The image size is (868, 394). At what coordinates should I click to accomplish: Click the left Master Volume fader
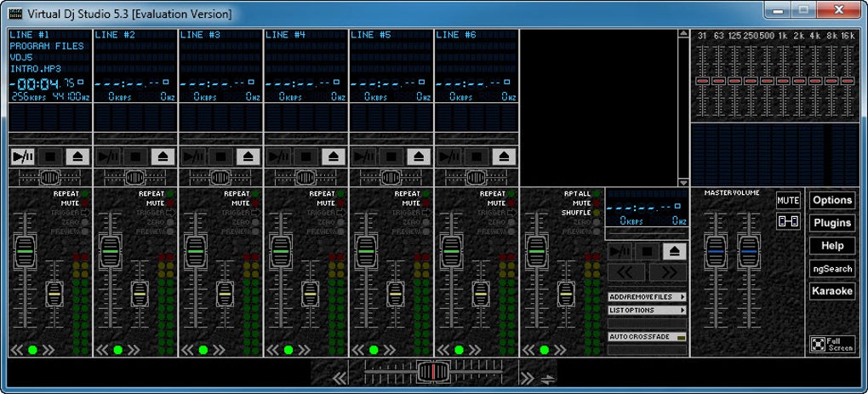point(715,252)
